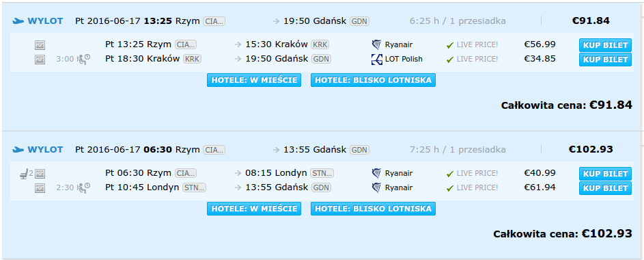Click CIA airport code in first header
Screen dimensions: 644x260
pos(214,21)
